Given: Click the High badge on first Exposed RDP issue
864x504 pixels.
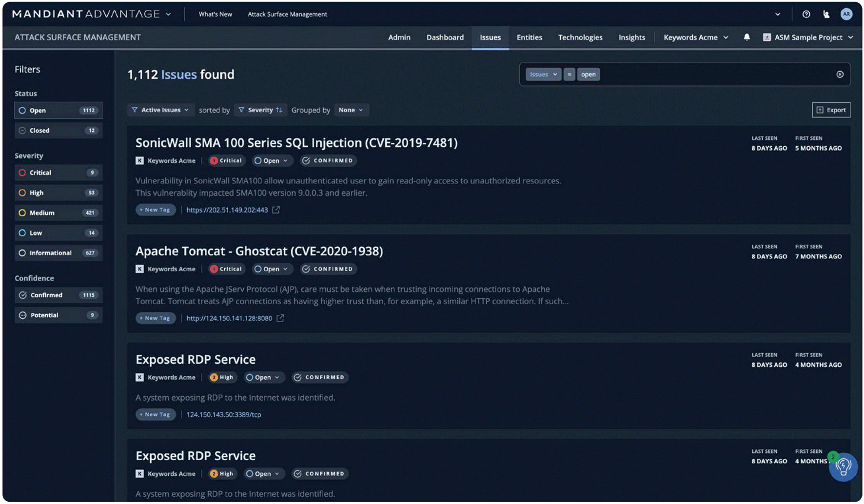Looking at the screenshot, I should (x=222, y=377).
